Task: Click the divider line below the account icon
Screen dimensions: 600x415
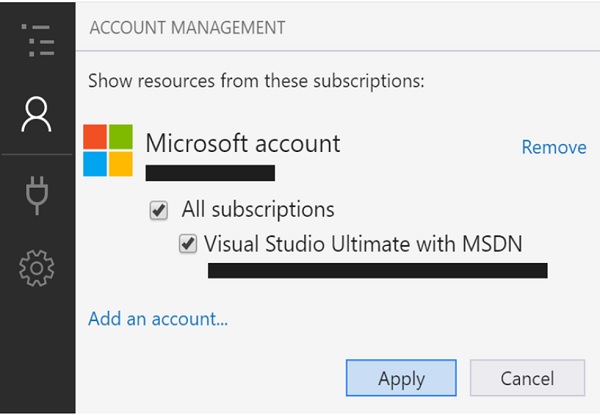Action: click(37, 155)
